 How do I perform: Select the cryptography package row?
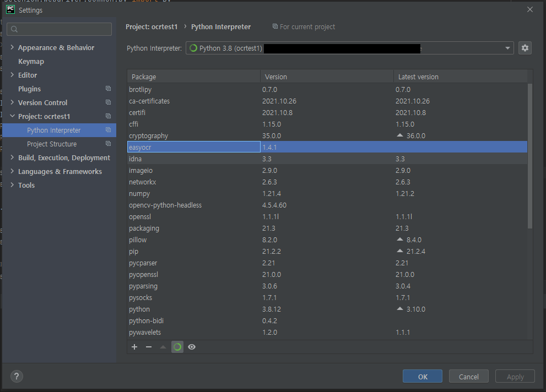(x=327, y=135)
